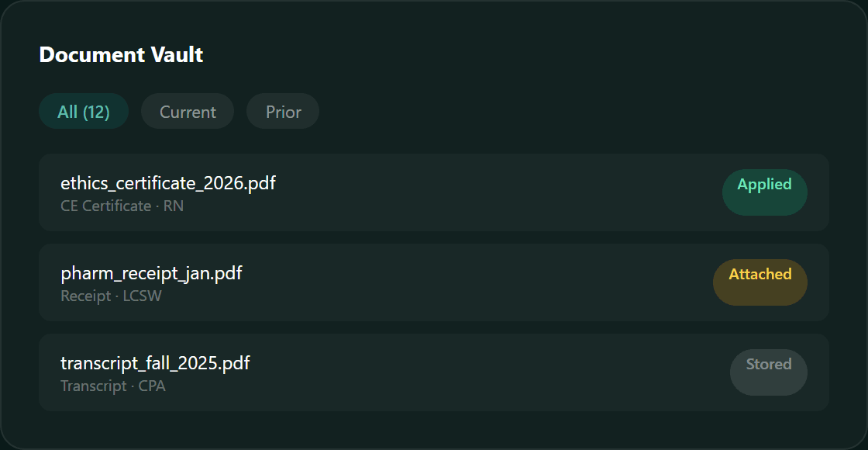The width and height of the screenshot is (868, 450).
Task: Select the All (12) filter chip
Action: tap(83, 111)
